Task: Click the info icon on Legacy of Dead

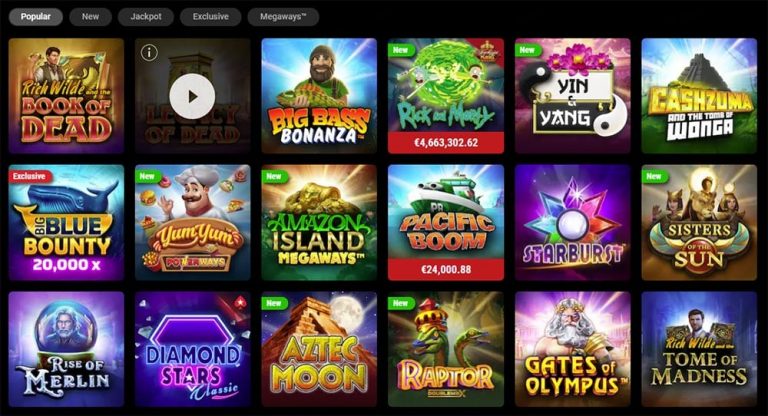Action: pos(149,52)
